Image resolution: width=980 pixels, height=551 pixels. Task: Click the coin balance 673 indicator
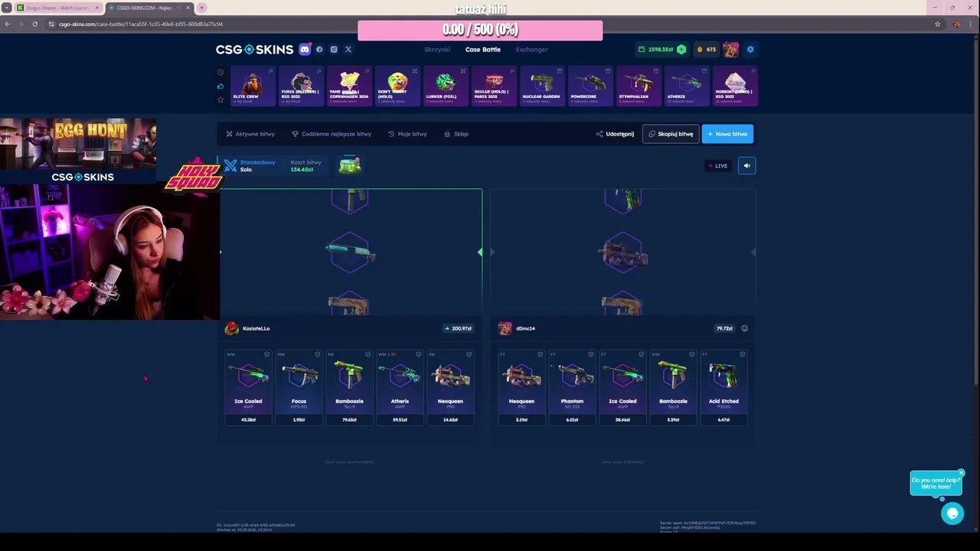(706, 49)
